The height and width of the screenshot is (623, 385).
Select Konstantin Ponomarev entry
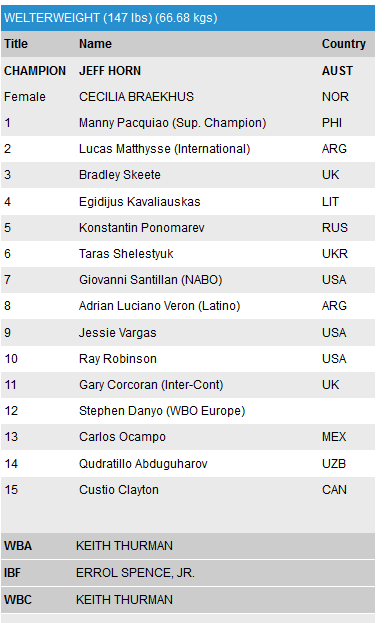click(x=141, y=228)
